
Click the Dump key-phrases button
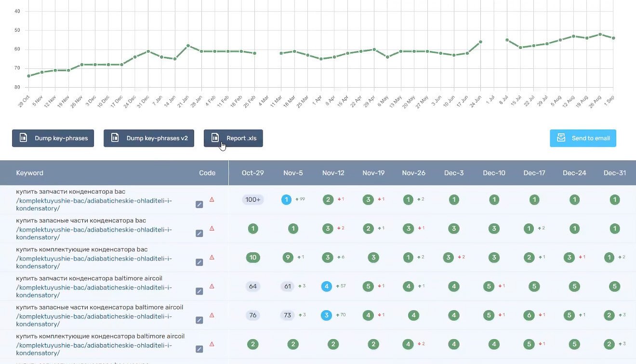(x=53, y=138)
